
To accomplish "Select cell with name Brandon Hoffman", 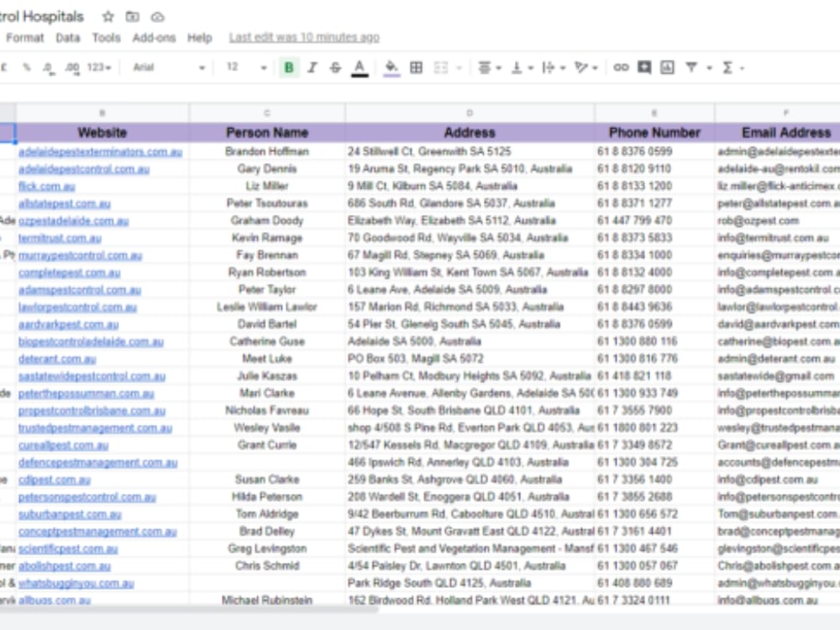I will 267,151.
